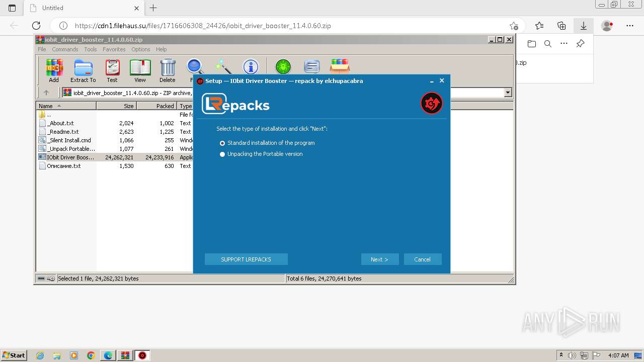This screenshot has width=644, height=362.
Task: Add this page to favorites
Action: pos(514,26)
